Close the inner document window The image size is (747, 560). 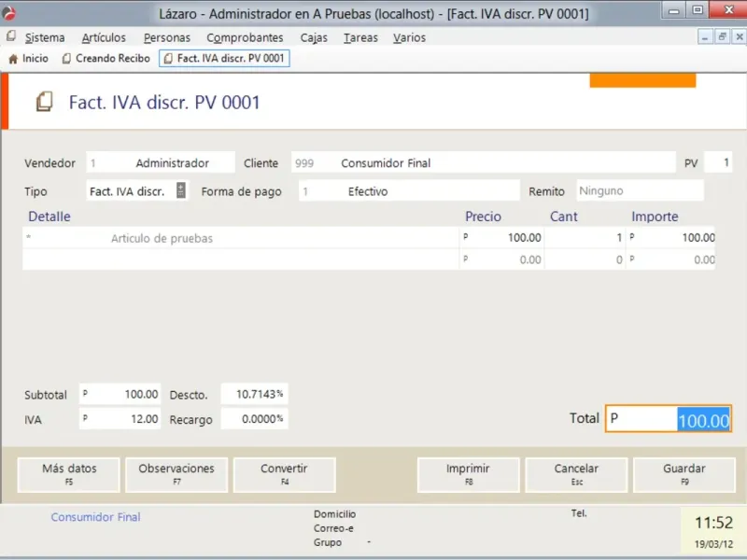tap(739, 36)
